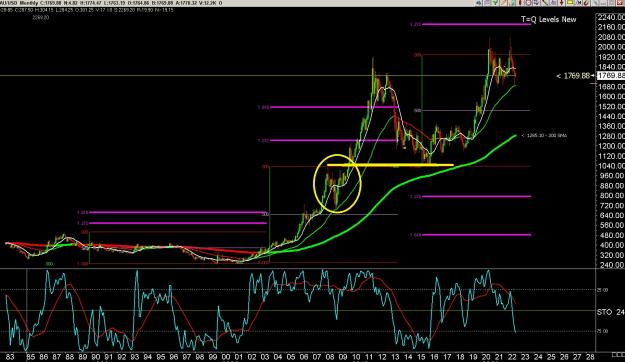Click the year 08 on time axis

click(x=330, y=357)
